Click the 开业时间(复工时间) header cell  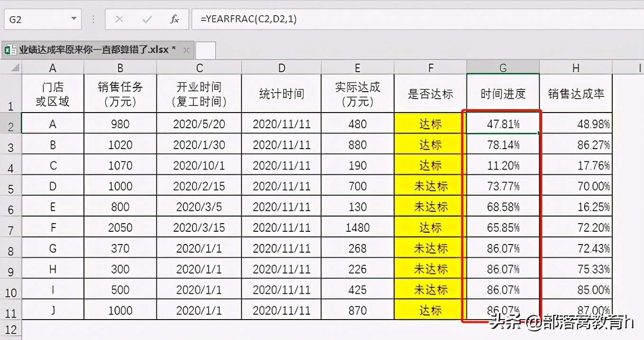pyautogui.click(x=199, y=94)
